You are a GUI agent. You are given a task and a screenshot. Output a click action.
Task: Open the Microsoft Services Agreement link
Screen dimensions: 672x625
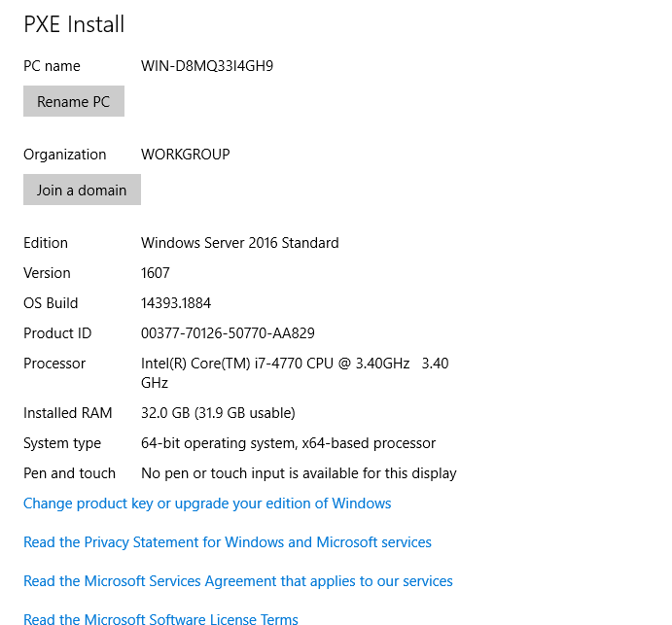tap(238, 581)
